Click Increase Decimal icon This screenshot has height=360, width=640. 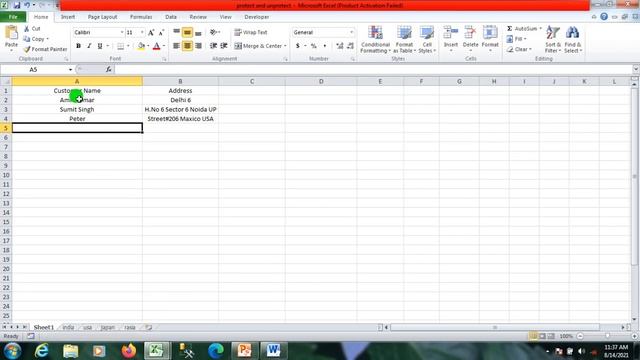tap(340, 46)
